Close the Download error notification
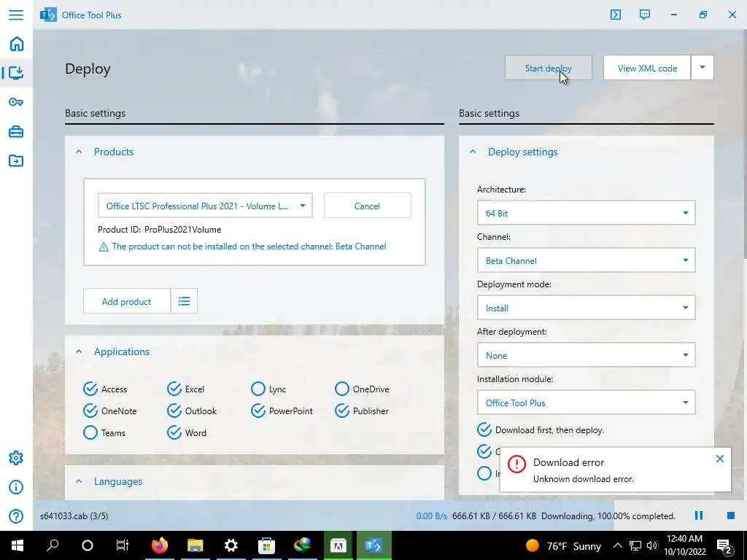The image size is (747, 560). pos(720,459)
